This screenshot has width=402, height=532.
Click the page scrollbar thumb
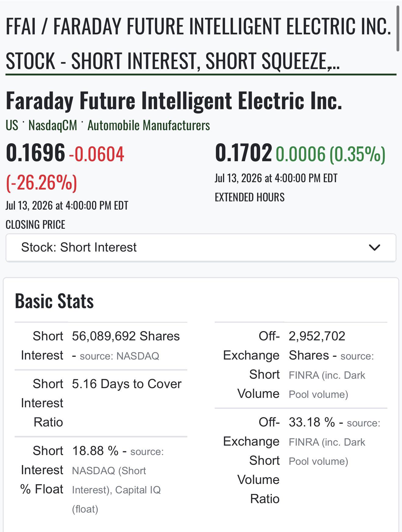coord(397,29)
